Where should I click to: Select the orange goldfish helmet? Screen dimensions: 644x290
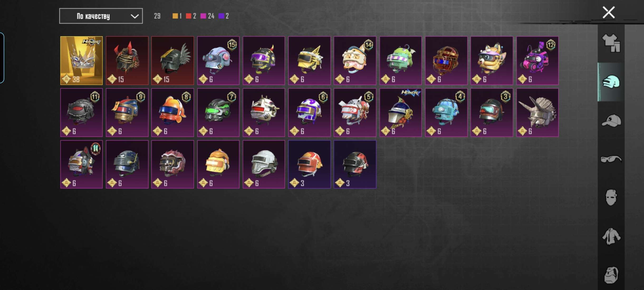tap(173, 113)
